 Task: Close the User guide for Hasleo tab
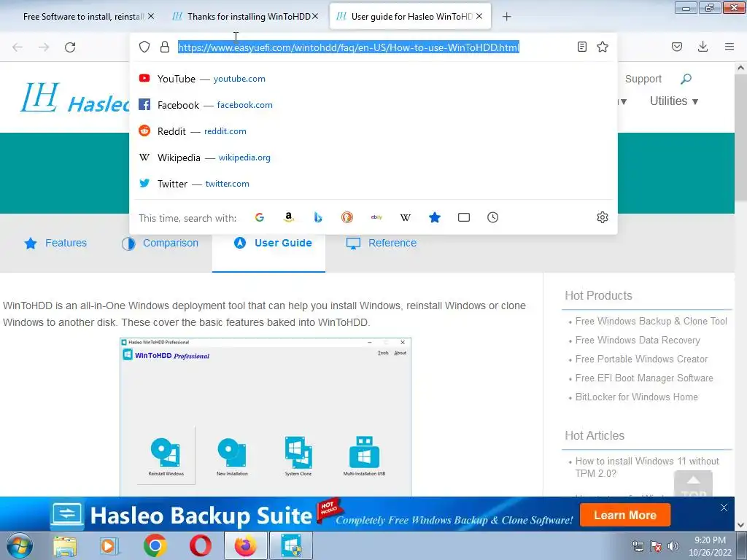click(479, 16)
